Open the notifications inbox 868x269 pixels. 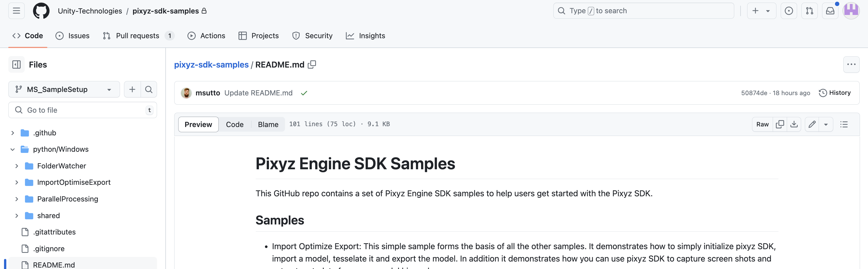830,11
